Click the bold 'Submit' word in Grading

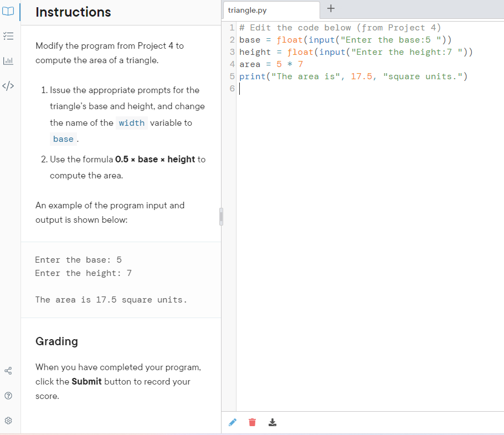[86, 382]
